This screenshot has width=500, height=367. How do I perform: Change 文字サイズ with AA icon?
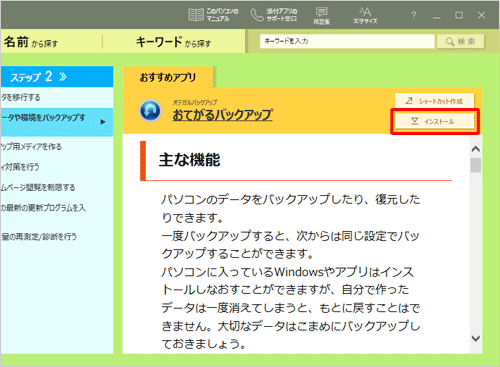[x=365, y=16]
